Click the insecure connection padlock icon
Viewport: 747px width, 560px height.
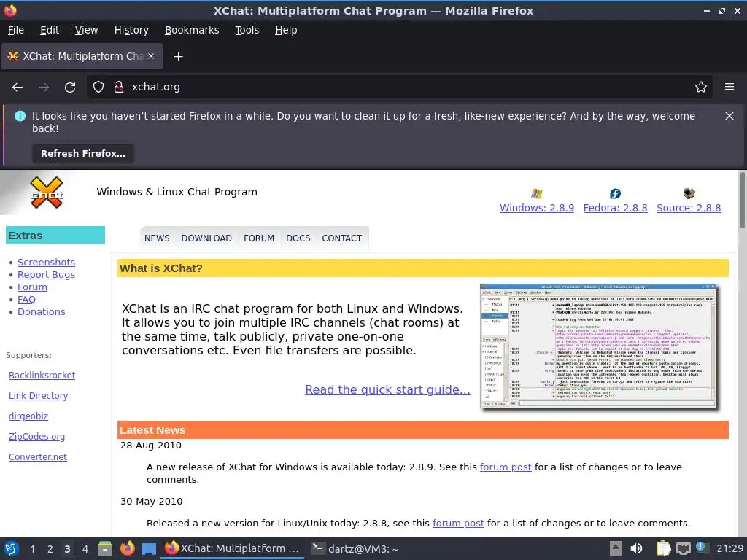119,87
